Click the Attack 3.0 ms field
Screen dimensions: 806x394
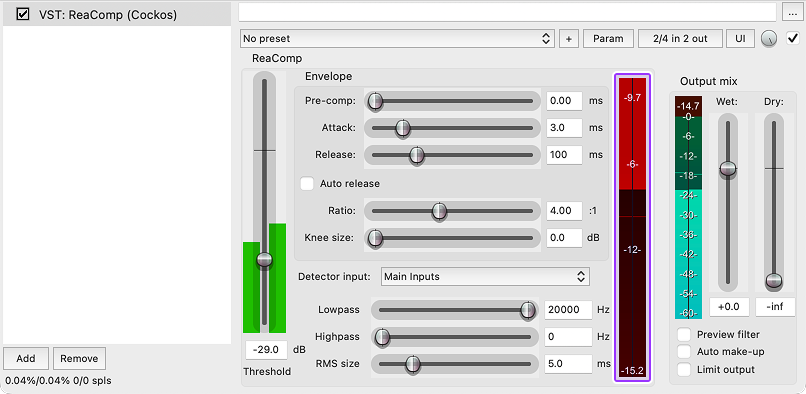[x=564, y=128]
